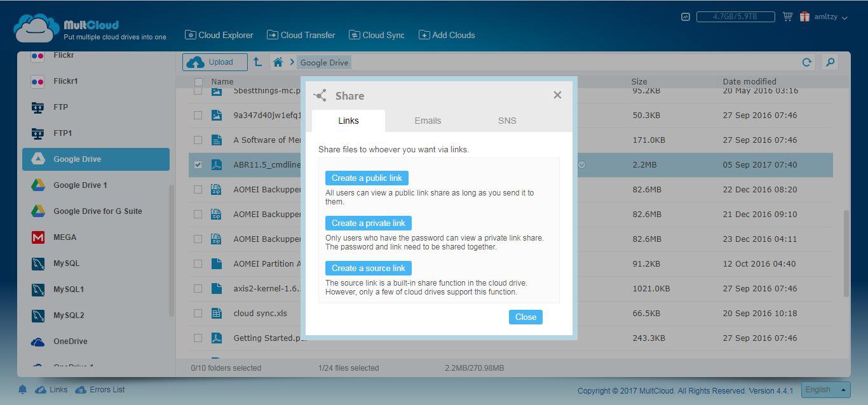Select Google Drive in the sidebar
The image size is (868, 405).
click(x=95, y=159)
